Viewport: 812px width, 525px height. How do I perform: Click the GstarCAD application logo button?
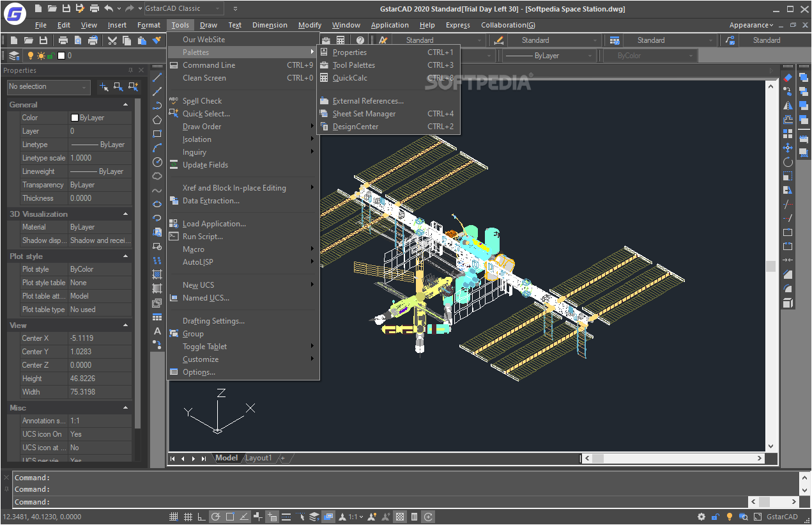[x=14, y=12]
